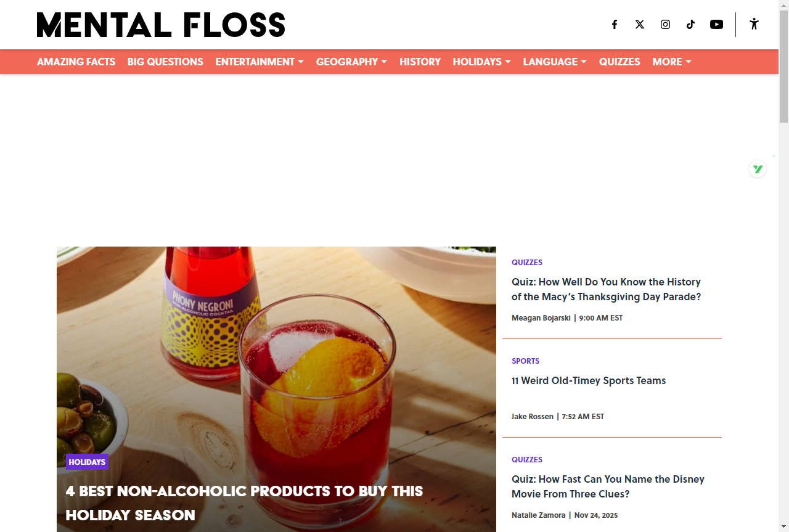Select Quizzes in the navigation bar
The height and width of the screenshot is (532, 789).
pyautogui.click(x=619, y=62)
